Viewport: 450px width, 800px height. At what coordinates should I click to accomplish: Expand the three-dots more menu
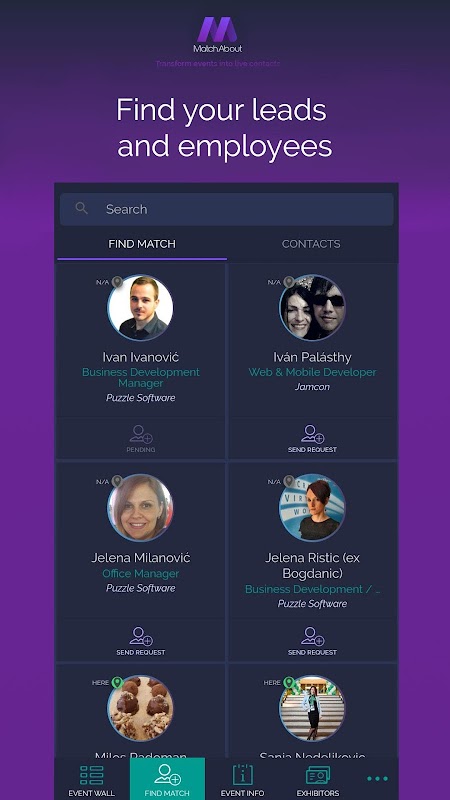click(378, 779)
